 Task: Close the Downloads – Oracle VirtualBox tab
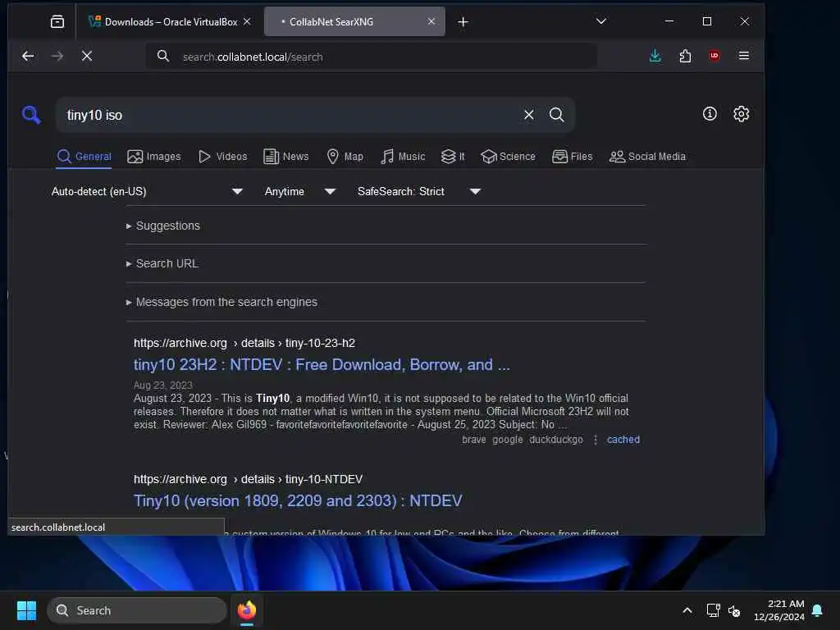coord(247,21)
